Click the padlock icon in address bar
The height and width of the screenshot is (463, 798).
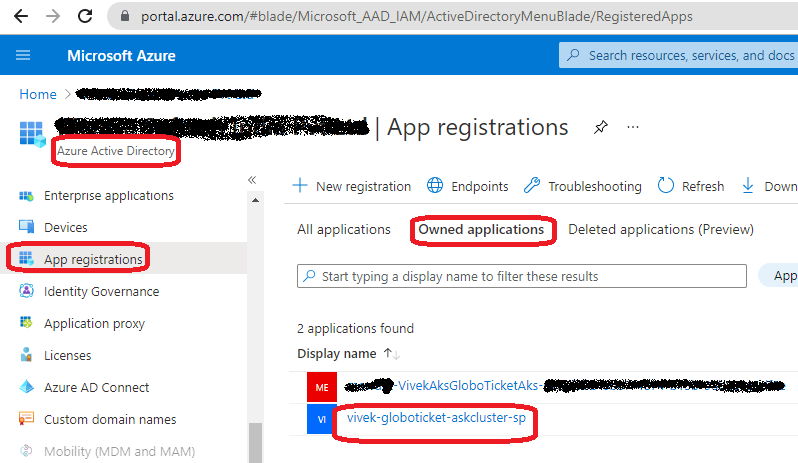pyautogui.click(x=125, y=16)
